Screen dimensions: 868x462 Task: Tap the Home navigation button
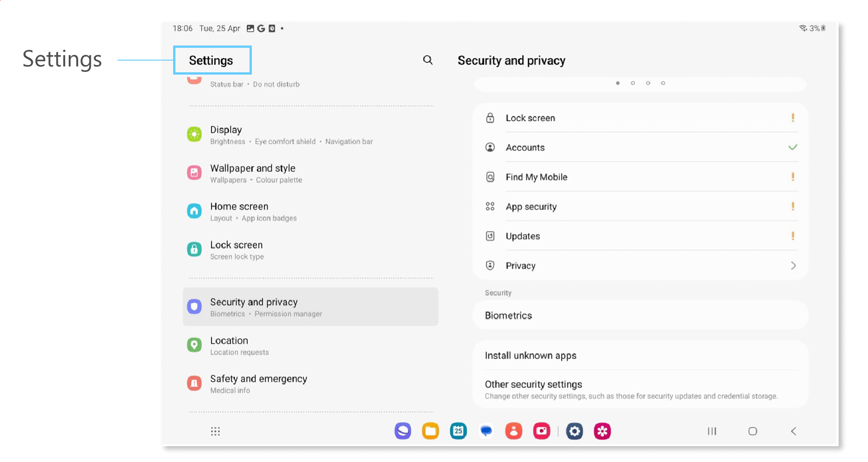coord(753,431)
